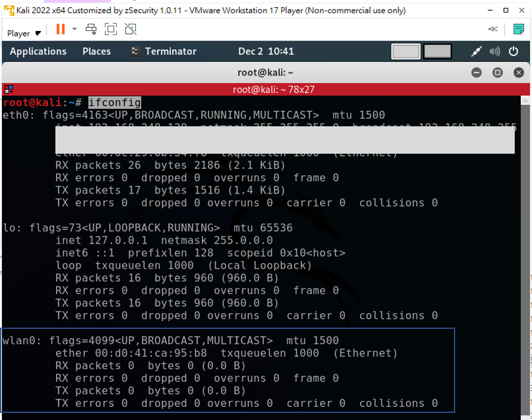Collapse the VMware toolbar chevrons
Image resolution: width=532 pixels, height=420 pixels.
[x=493, y=29]
